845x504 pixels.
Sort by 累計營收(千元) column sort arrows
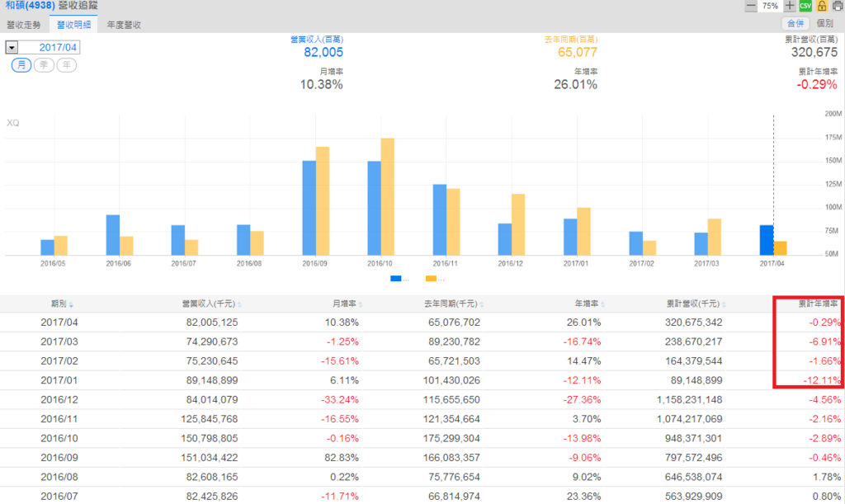pos(724,304)
